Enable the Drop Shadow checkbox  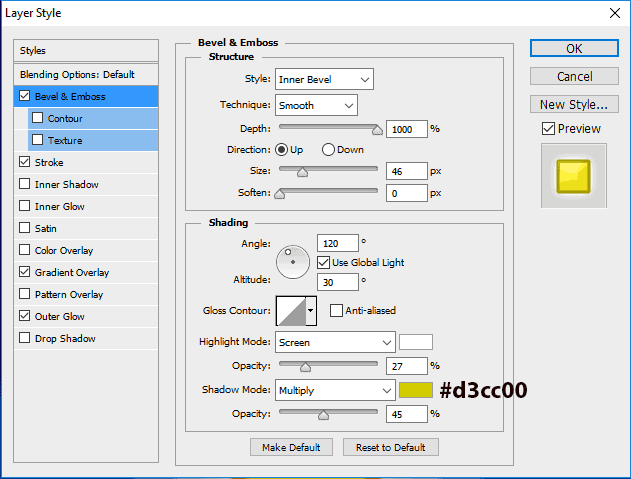click(x=25, y=339)
